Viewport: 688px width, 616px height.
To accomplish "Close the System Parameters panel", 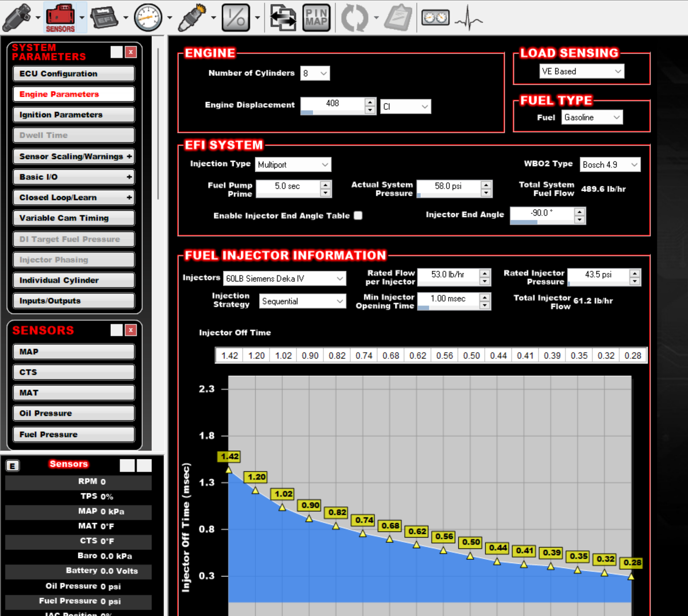I will pyautogui.click(x=131, y=52).
